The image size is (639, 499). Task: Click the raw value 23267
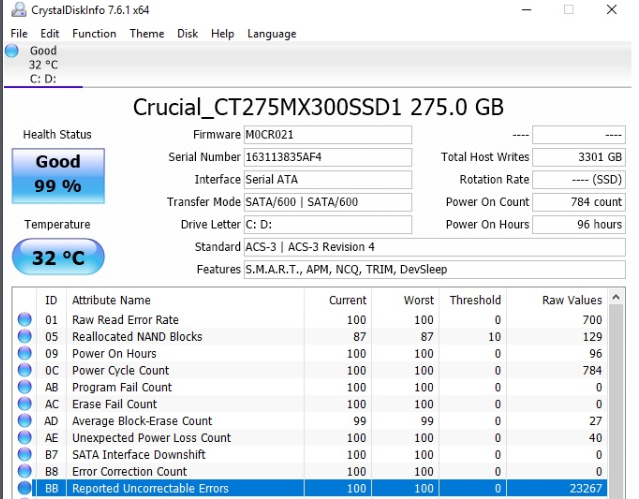[x=586, y=488]
